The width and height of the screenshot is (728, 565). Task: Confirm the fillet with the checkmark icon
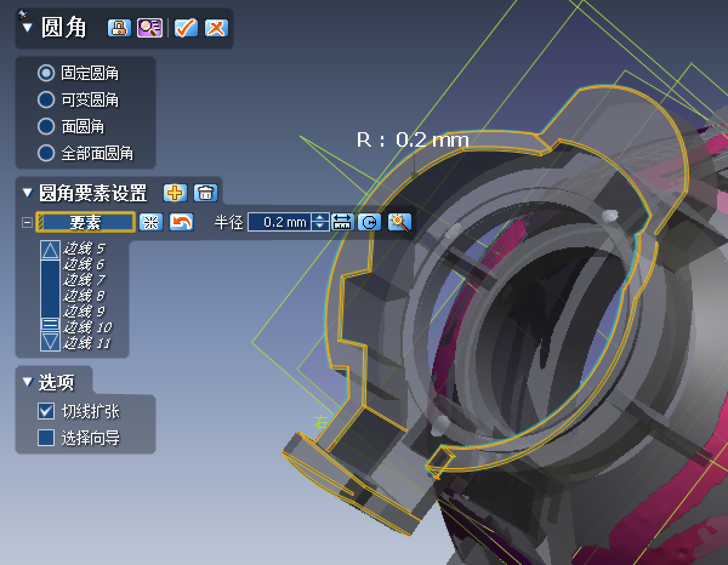point(186,28)
